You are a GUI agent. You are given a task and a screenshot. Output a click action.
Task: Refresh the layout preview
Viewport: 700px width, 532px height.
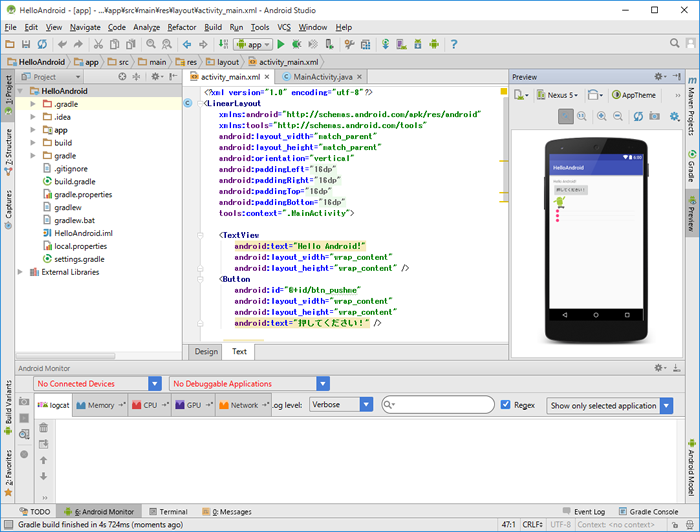pyautogui.click(x=638, y=116)
